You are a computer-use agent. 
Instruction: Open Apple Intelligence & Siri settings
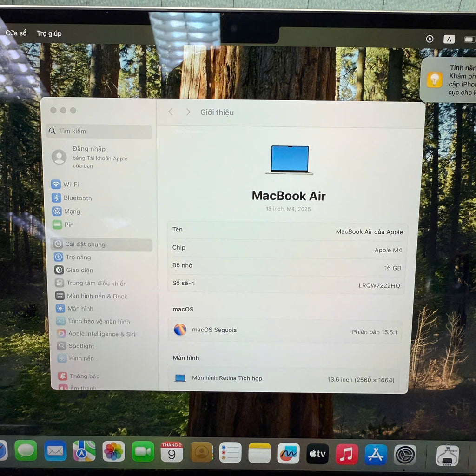click(101, 334)
